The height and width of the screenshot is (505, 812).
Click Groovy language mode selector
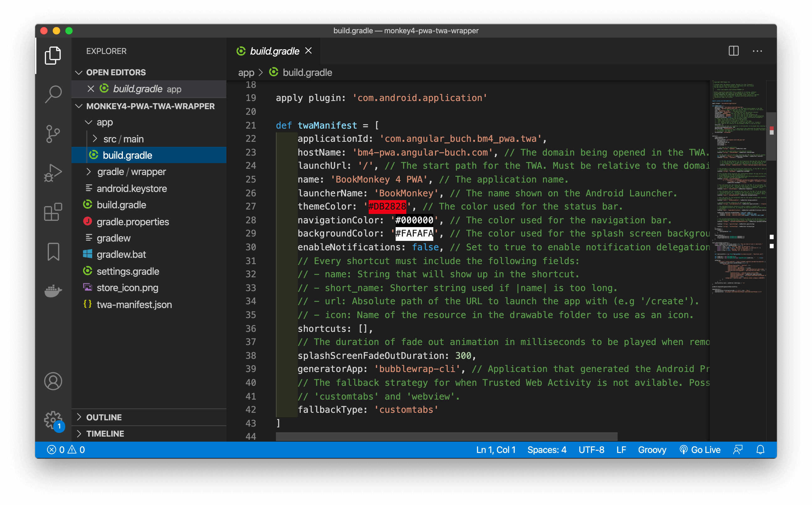[x=652, y=450]
